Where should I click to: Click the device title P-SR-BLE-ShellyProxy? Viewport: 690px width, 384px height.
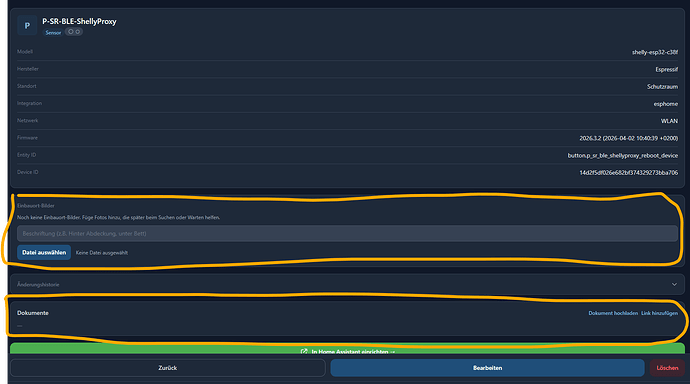click(x=79, y=21)
